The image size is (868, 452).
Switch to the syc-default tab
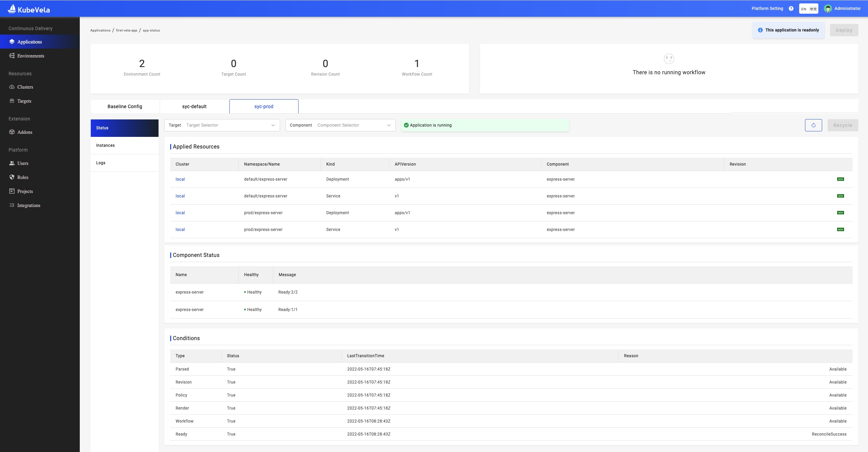pyautogui.click(x=194, y=106)
